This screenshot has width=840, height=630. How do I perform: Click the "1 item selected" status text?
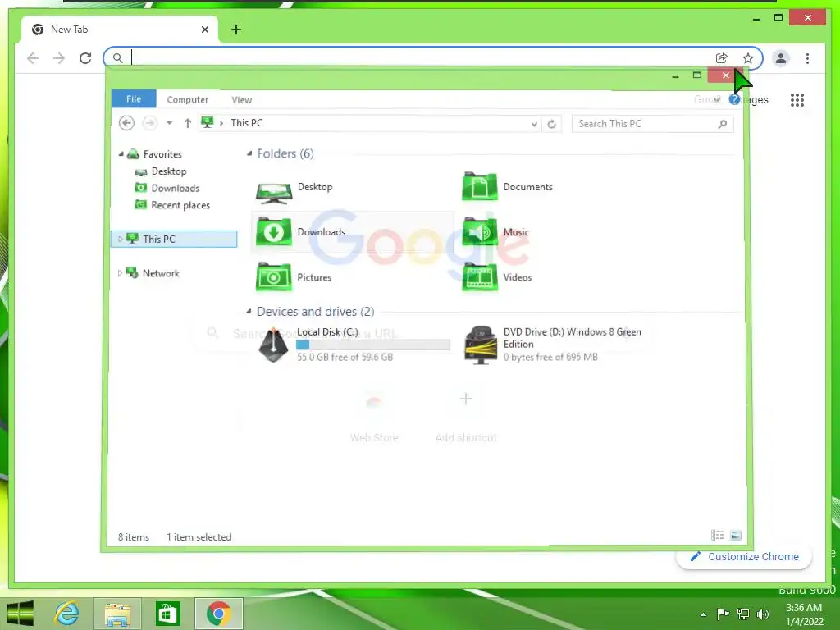pyautogui.click(x=199, y=536)
